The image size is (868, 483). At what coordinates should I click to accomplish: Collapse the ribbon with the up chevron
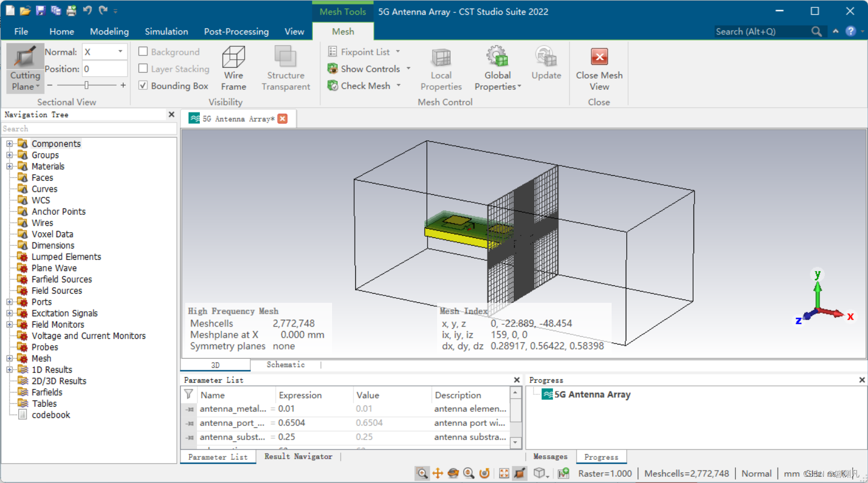point(836,31)
